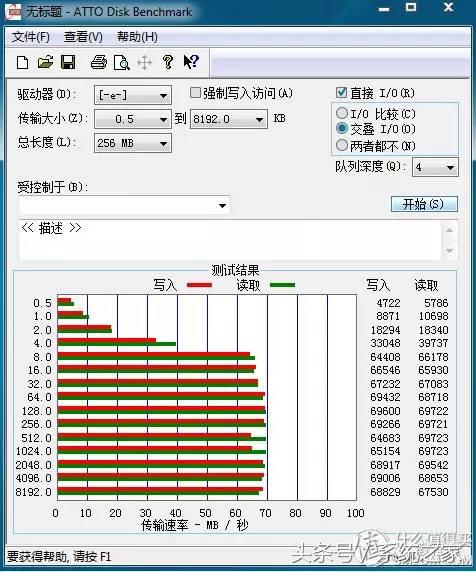Image resolution: width=476 pixels, height=572 pixels.
Task: Print results using the printer icon
Action: 98,62
